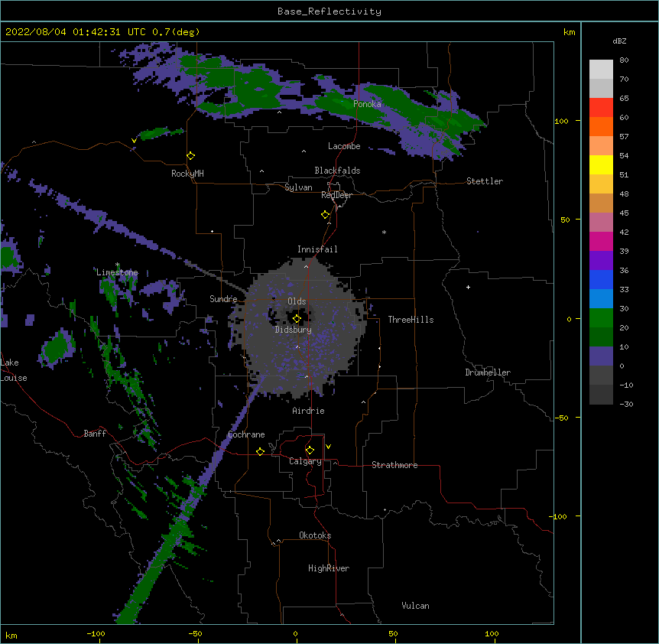Click the HighRiver town label

(329, 568)
